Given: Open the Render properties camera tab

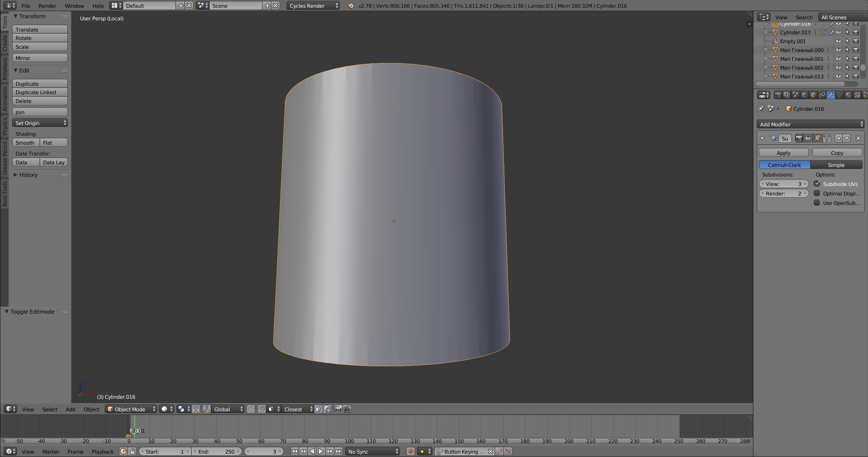Looking at the screenshot, I should tap(778, 95).
